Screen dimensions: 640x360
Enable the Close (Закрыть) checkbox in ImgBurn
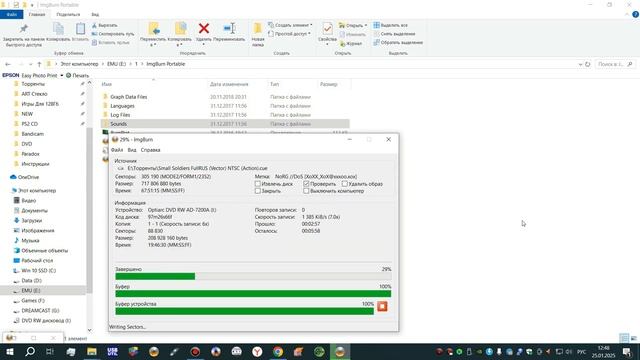click(x=258, y=191)
